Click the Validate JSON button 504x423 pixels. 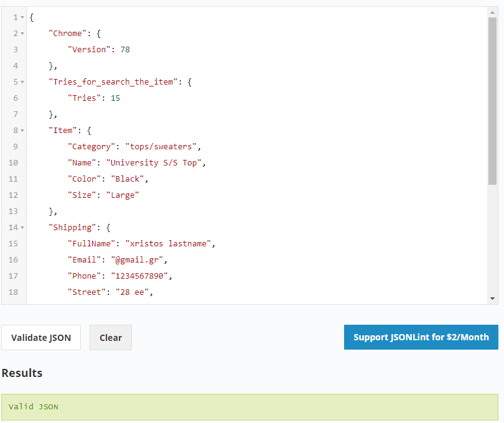[x=41, y=338]
